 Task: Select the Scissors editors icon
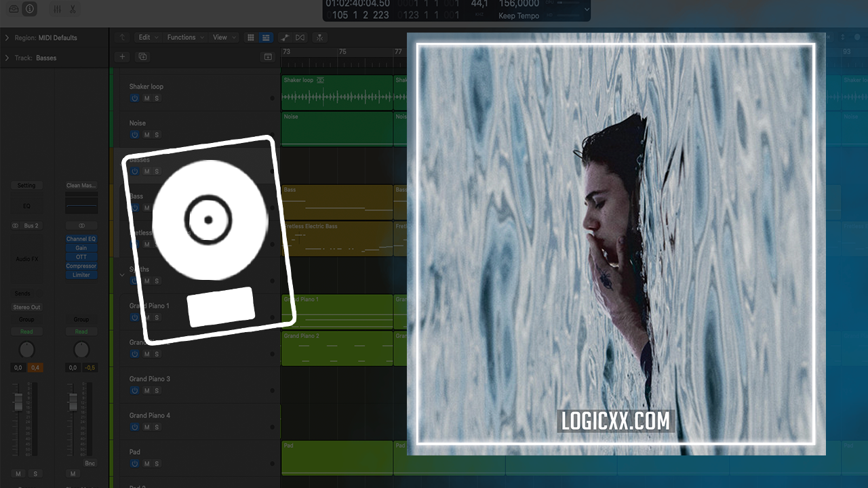point(73,9)
